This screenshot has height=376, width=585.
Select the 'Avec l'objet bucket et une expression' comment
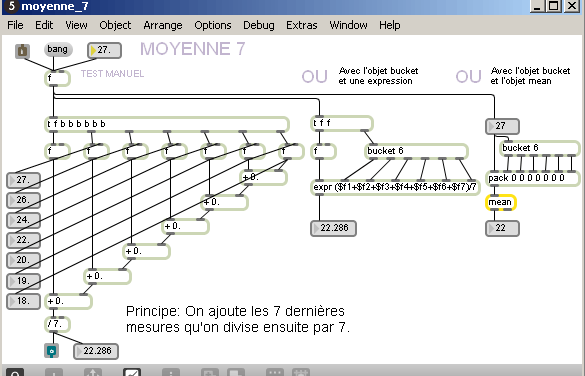(x=378, y=76)
